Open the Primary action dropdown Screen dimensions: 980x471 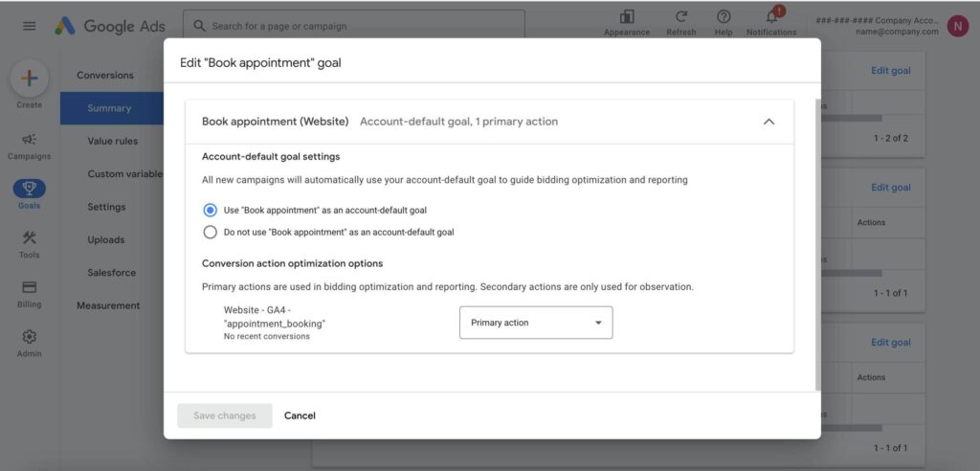[x=536, y=323]
